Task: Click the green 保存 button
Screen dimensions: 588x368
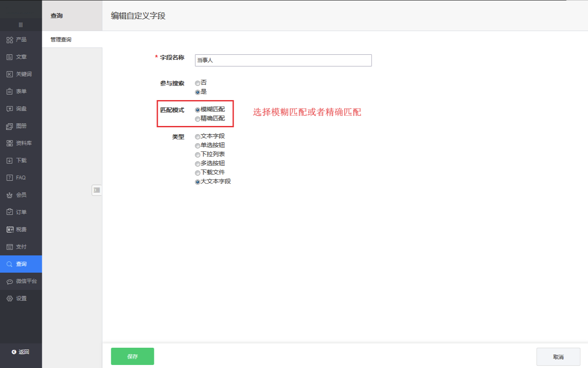Action: 132,356
